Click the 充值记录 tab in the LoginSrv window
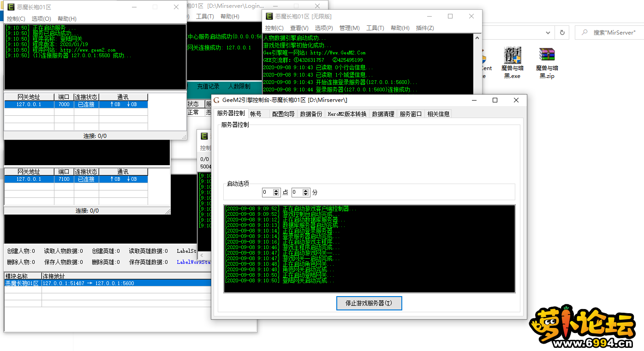Image resolution: width=644 pixels, height=351 pixels. tap(208, 87)
